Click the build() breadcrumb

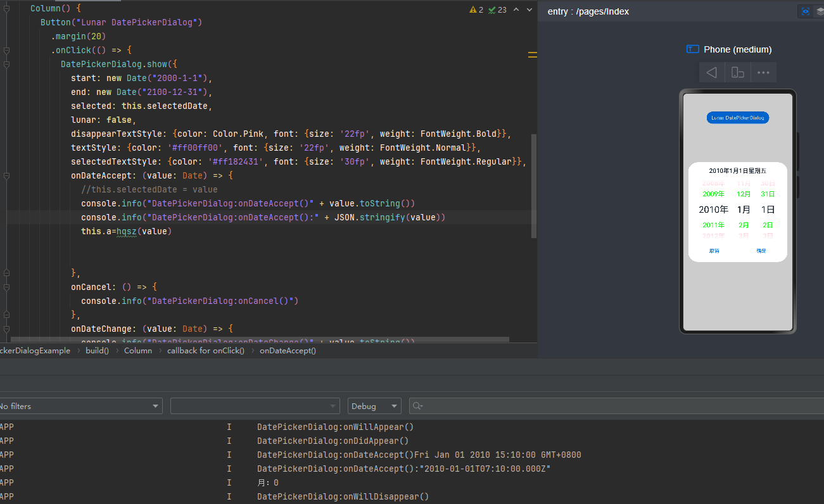click(x=98, y=350)
